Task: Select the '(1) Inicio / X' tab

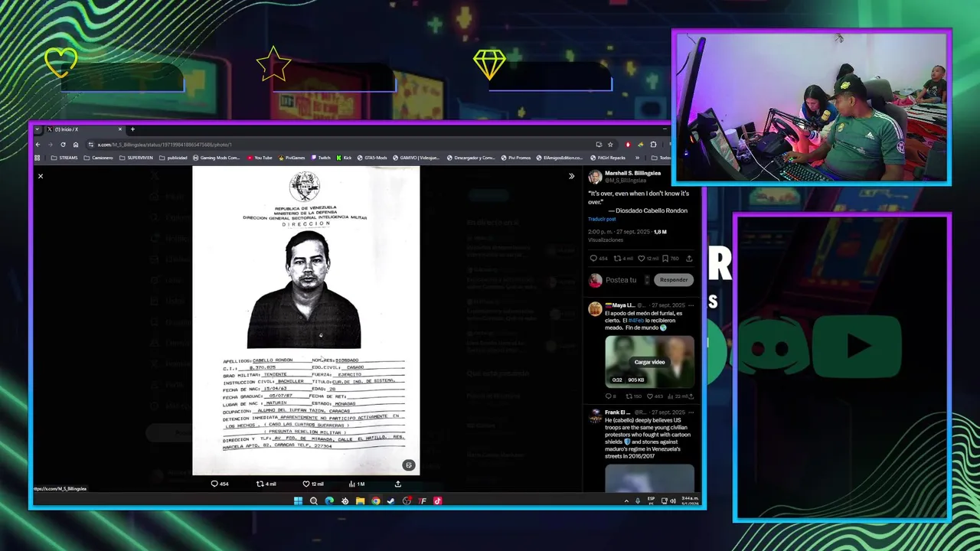Action: click(84, 129)
